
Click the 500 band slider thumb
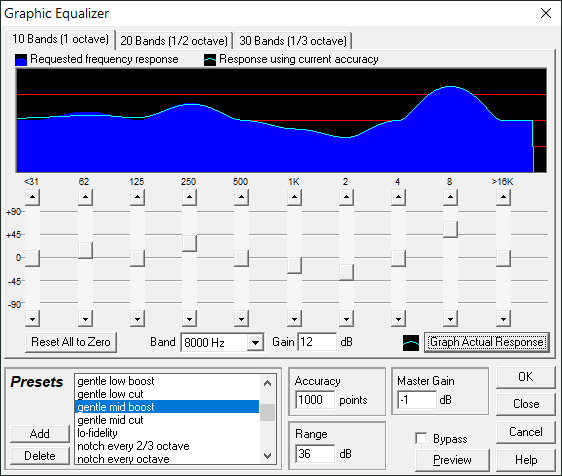tap(242, 258)
